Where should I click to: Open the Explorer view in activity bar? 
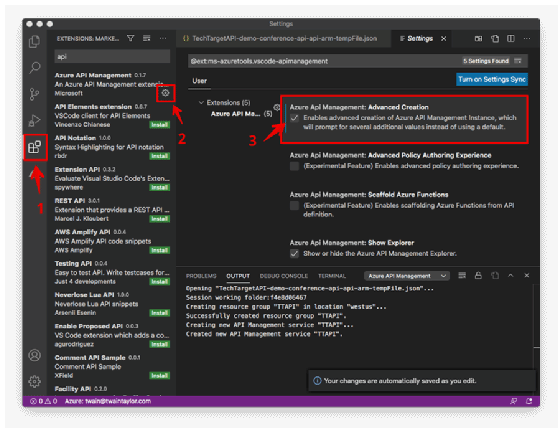coord(34,42)
